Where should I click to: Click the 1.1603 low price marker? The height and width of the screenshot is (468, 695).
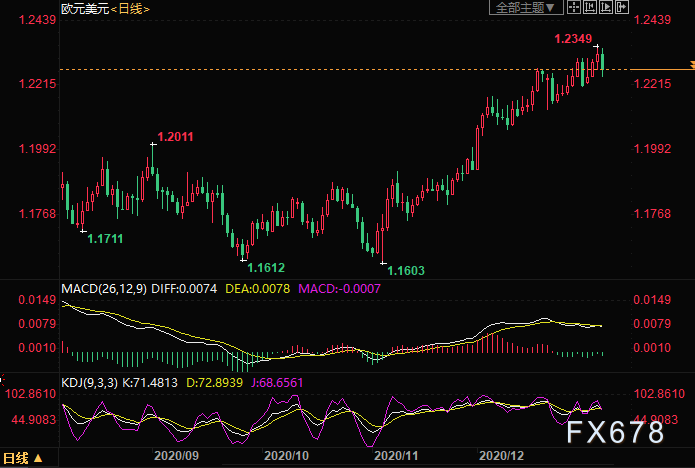(406, 270)
